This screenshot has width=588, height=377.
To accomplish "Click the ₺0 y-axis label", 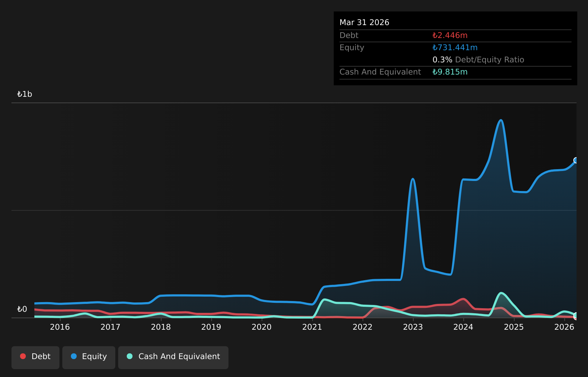I will tap(22, 309).
